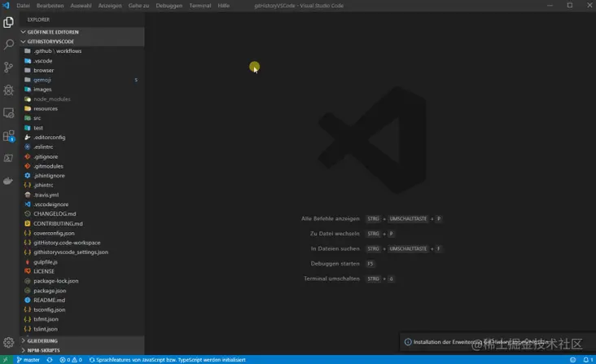Open tsconfig.json
This screenshot has width=596, height=364.
click(82, 309)
